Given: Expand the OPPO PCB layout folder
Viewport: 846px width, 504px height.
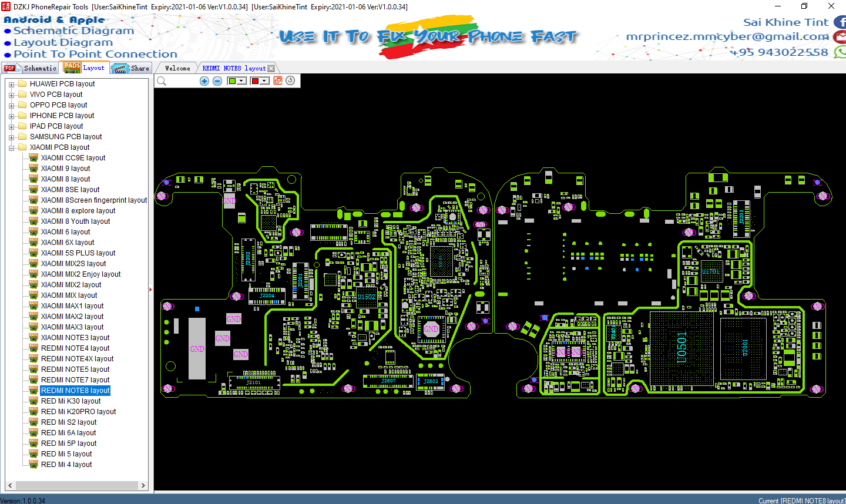Looking at the screenshot, I should coord(11,106).
